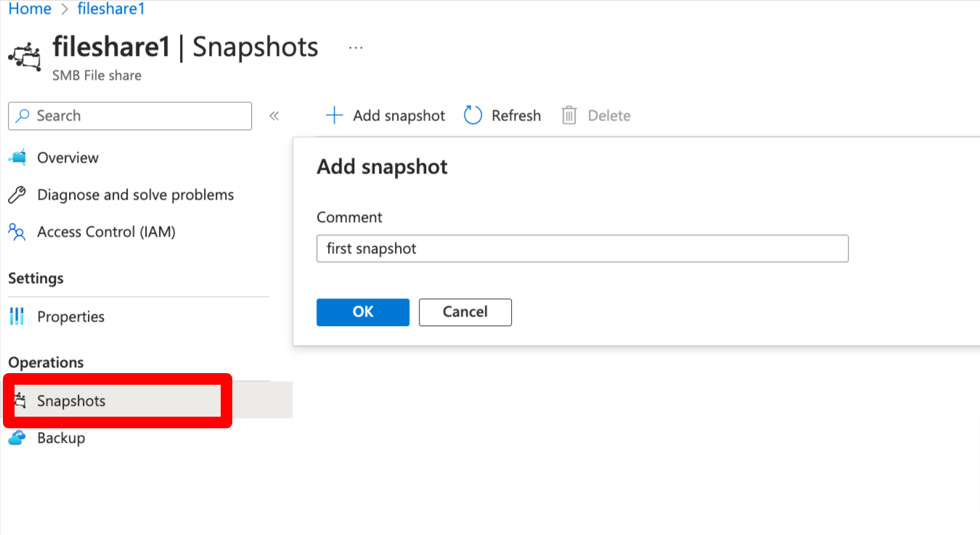Select Snapshots under the Operations section
This screenshot has height=535, width=980.
coord(70,401)
